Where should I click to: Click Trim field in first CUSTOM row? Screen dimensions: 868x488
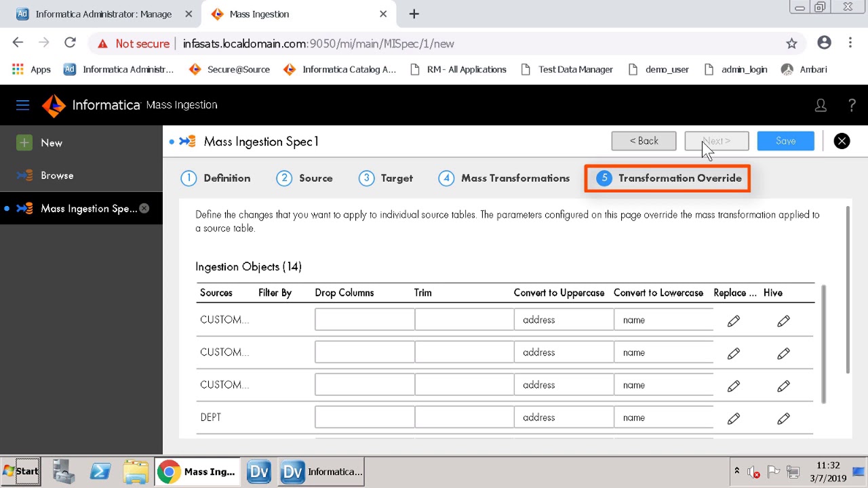[465, 320]
